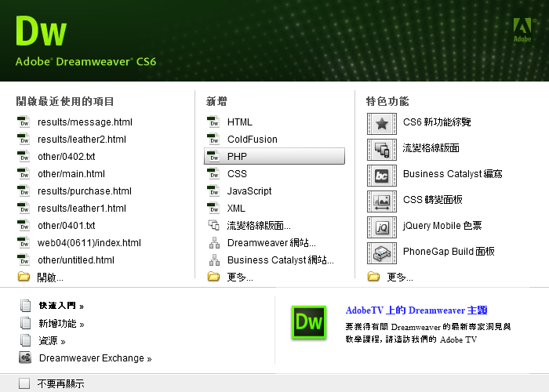Screen dimensions: 549x392
Task: Open recent file web04(0611)/index.html
Action: [x=89, y=243]
